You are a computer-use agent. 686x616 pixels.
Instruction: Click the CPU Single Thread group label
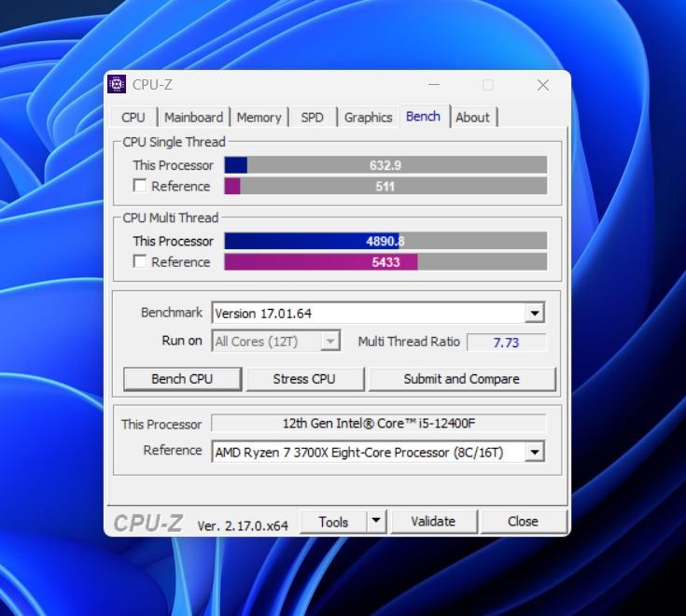tap(175, 142)
